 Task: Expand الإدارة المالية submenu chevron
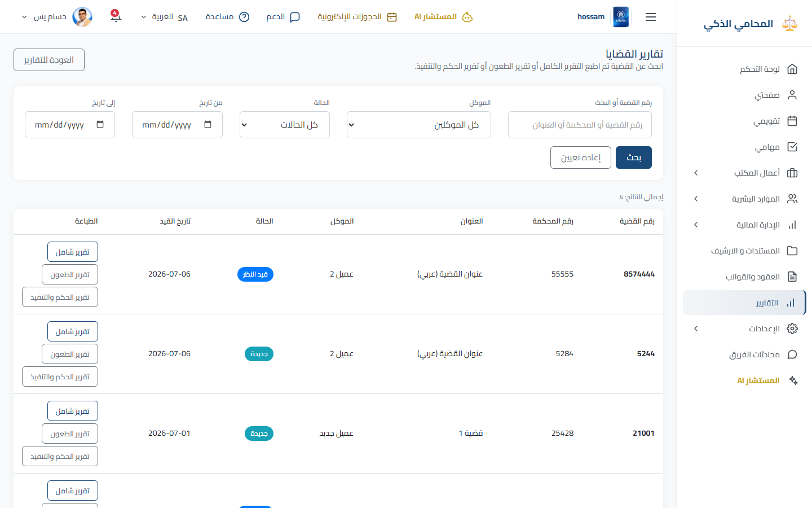click(x=696, y=225)
